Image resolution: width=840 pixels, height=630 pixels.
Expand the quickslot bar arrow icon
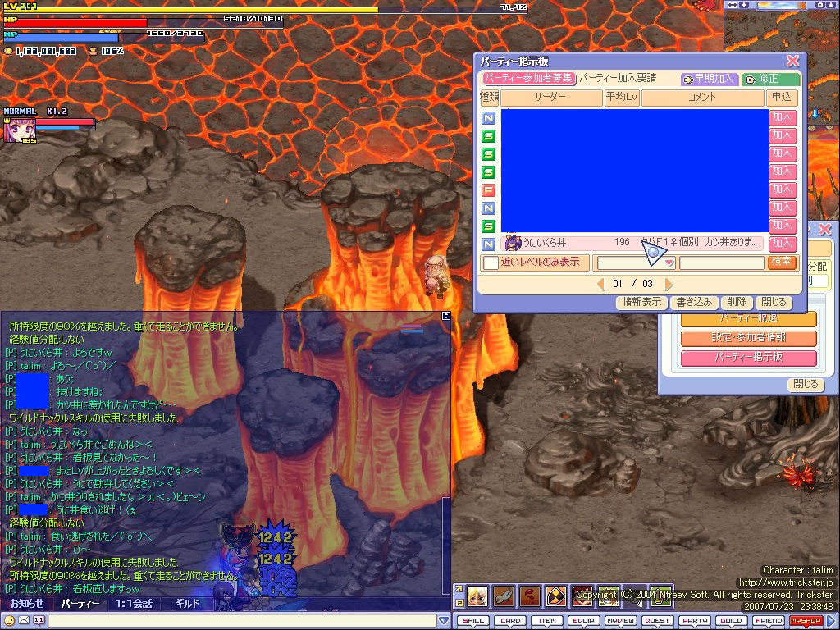click(x=459, y=589)
